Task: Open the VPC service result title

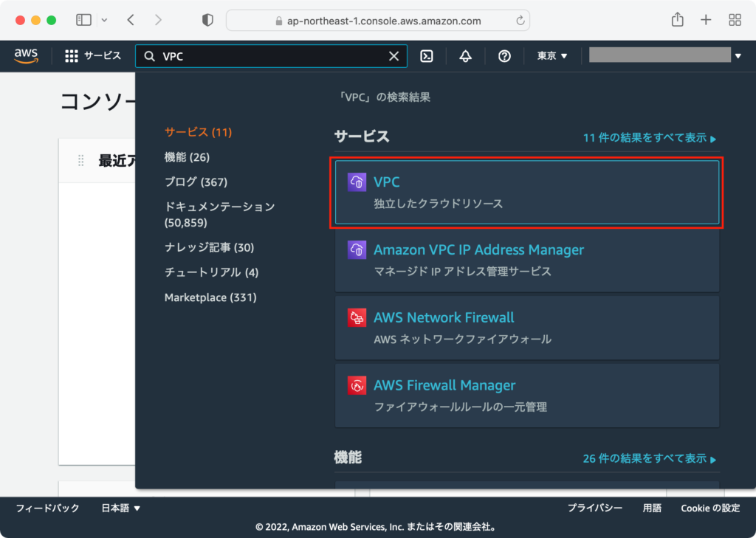Action: point(387,182)
